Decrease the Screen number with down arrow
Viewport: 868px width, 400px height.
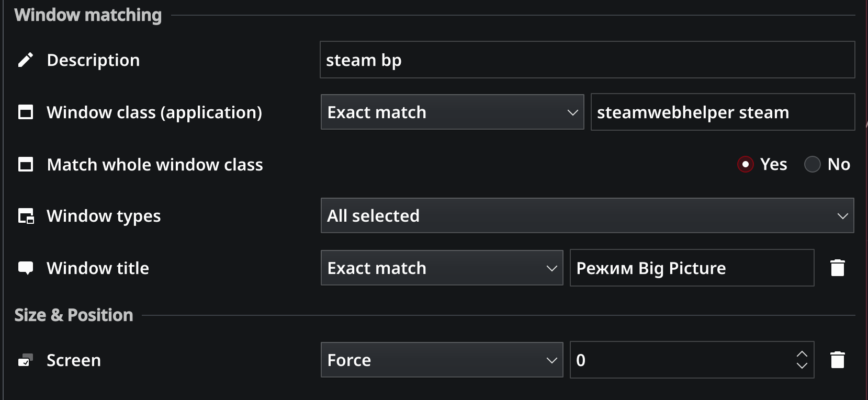point(802,366)
